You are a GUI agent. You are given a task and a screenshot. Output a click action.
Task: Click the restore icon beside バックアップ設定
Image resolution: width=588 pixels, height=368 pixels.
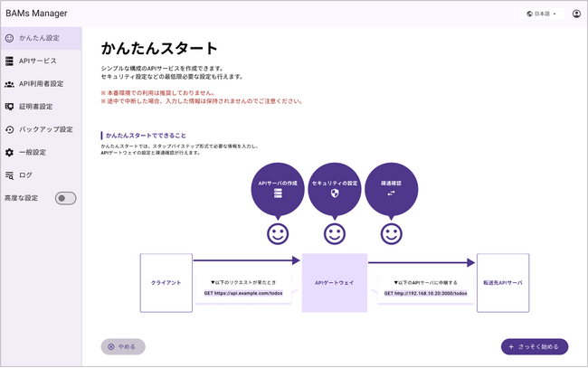click(x=9, y=129)
